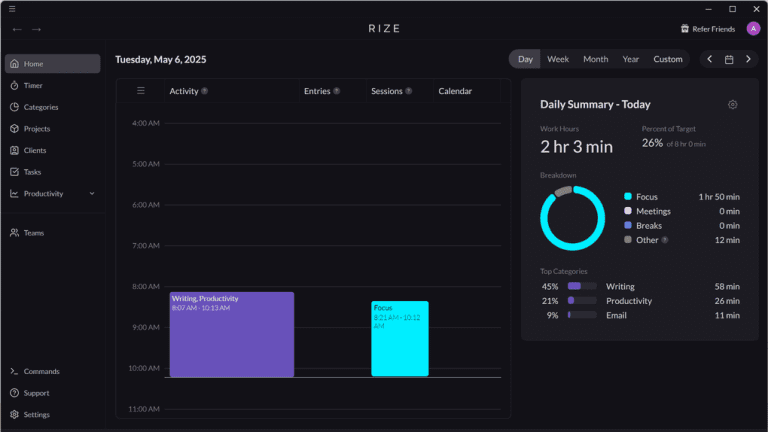Click the '1 hr 50 min' Focus value
768x432 pixels.
719,196
